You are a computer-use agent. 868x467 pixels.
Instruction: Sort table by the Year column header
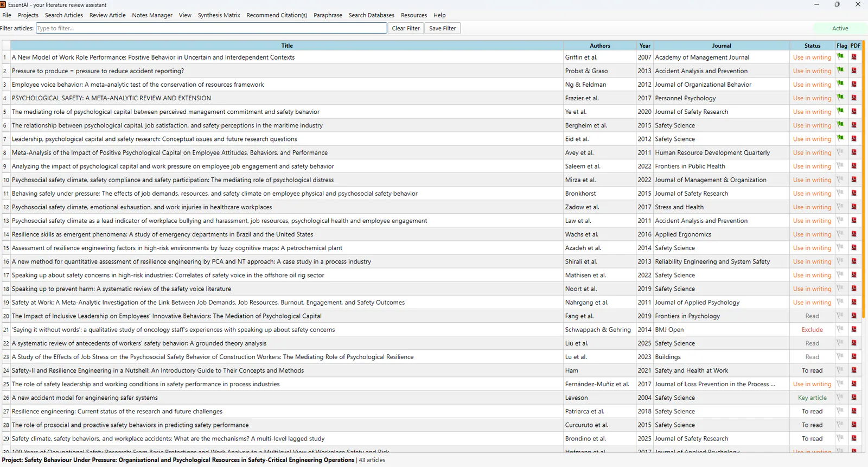coord(645,46)
